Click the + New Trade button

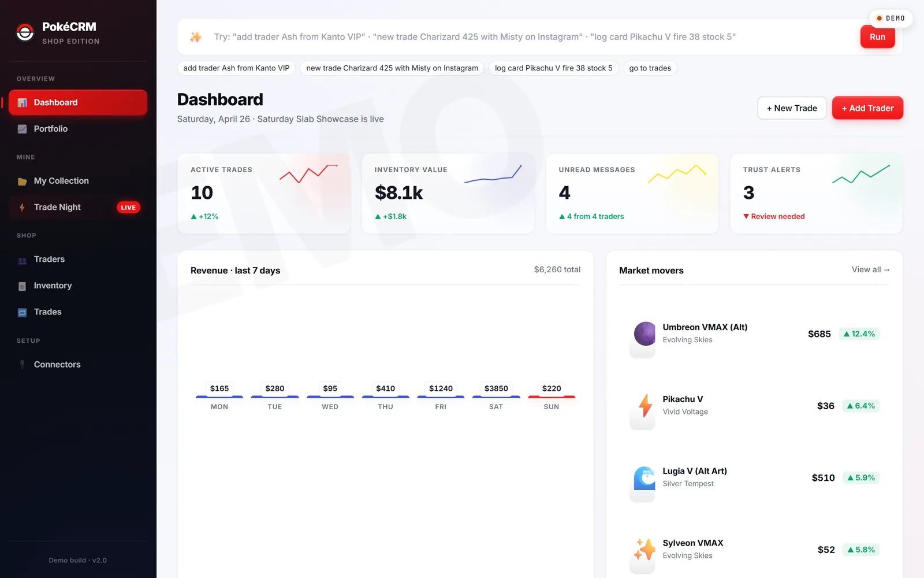[792, 108]
